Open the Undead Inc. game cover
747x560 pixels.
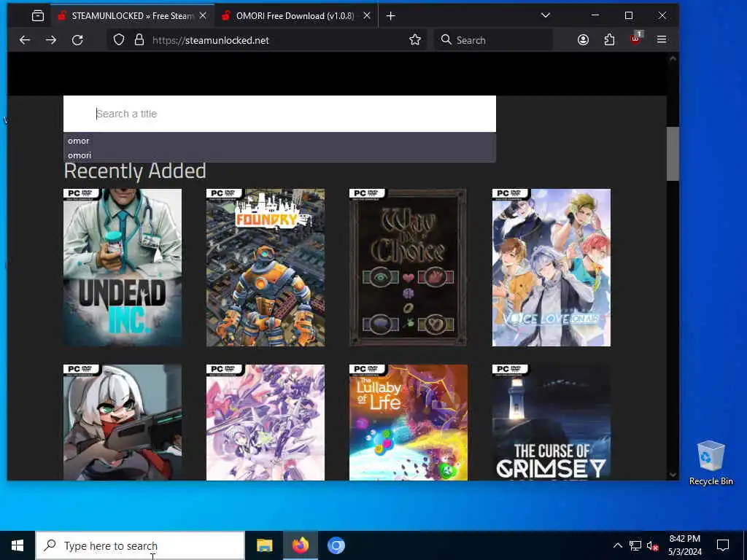pyautogui.click(x=123, y=268)
